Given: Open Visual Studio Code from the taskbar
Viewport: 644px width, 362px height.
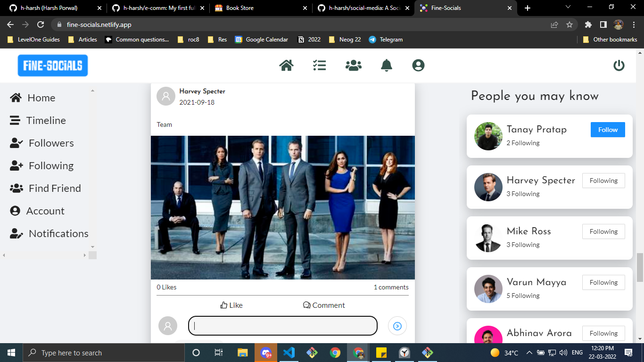Looking at the screenshot, I should pos(289,353).
